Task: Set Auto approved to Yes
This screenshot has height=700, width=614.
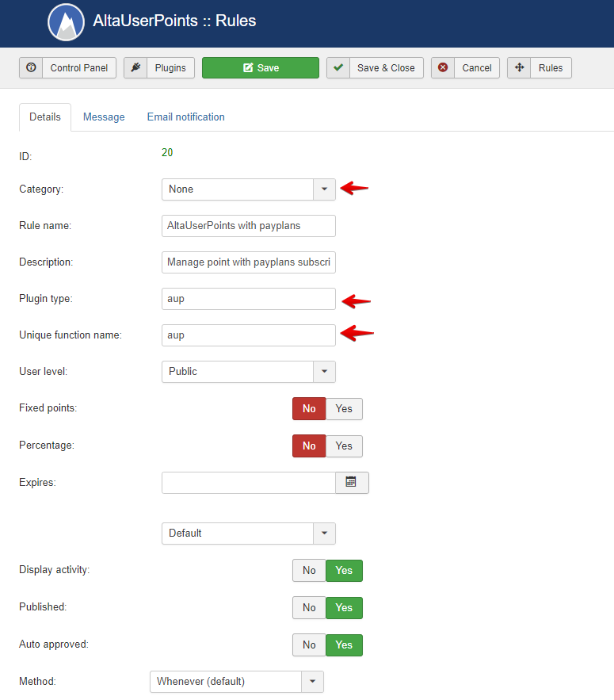Action: click(x=344, y=645)
